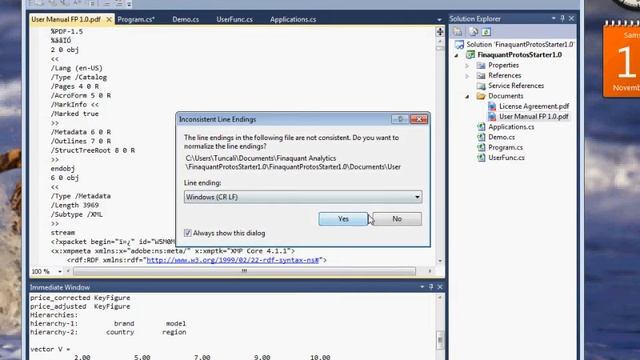Click the References node icon
Image resolution: width=640 pixels, height=360 pixels.
[x=481, y=76]
